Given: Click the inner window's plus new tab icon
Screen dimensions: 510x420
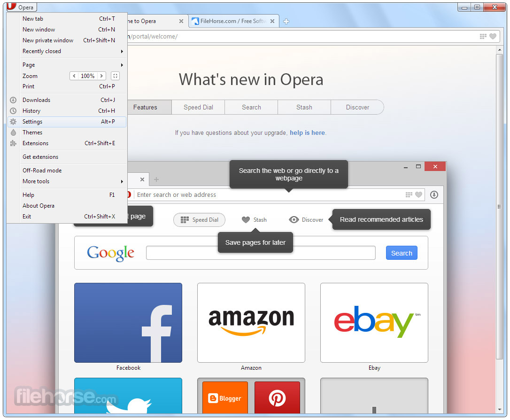Looking at the screenshot, I should click(156, 179).
